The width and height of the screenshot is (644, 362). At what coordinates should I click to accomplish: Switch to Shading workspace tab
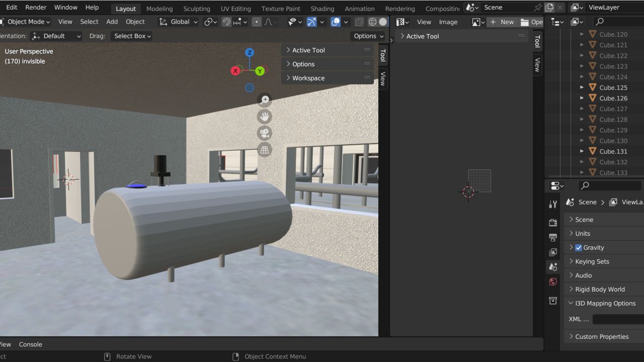(x=323, y=9)
